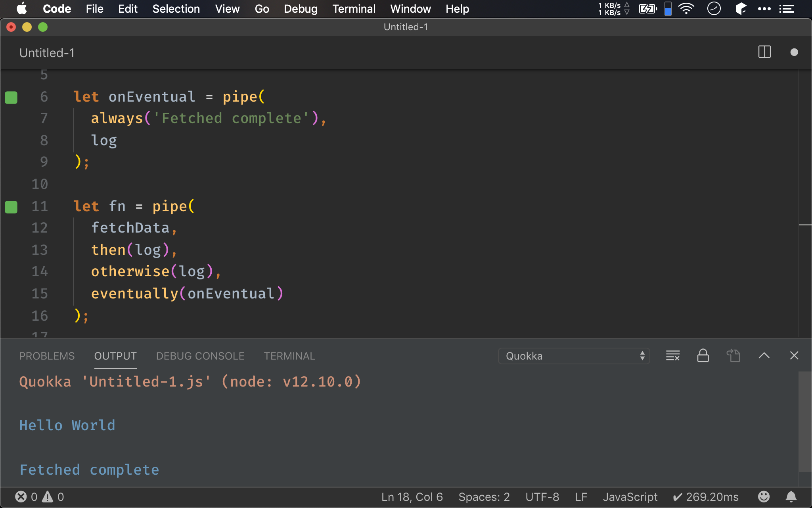812x508 pixels.
Task: Maximize panel with chevron up icon
Action: coord(764,356)
